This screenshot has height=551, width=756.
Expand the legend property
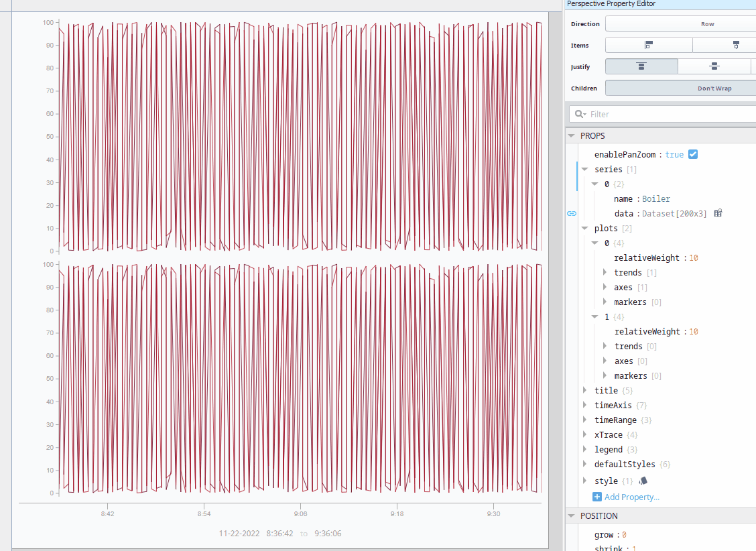(x=584, y=449)
